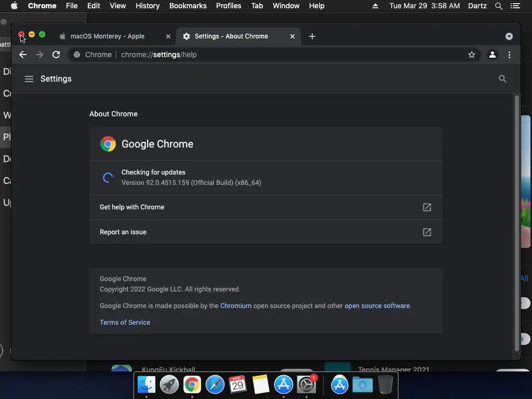
Task: Open Launchpad from the Dock
Action: coord(169,385)
